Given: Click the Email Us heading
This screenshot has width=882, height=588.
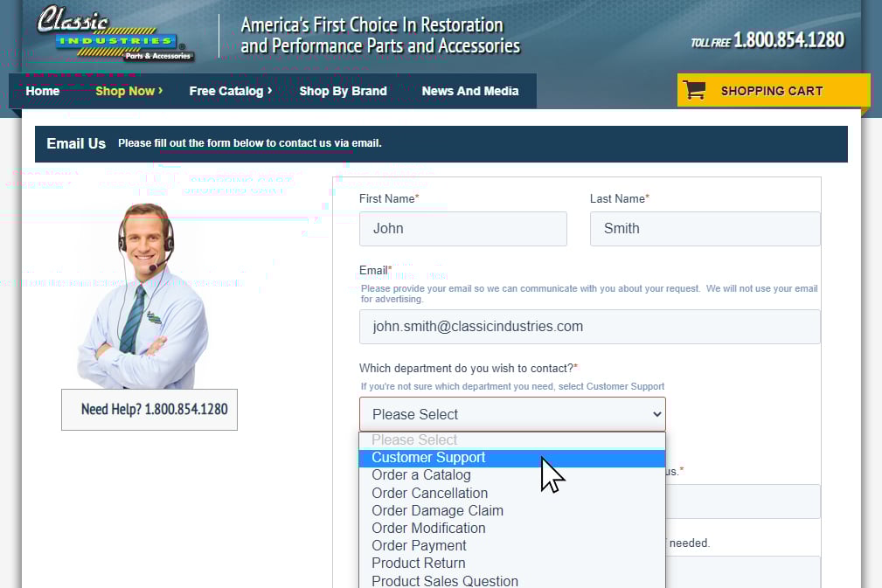Looking at the screenshot, I should 76,144.
